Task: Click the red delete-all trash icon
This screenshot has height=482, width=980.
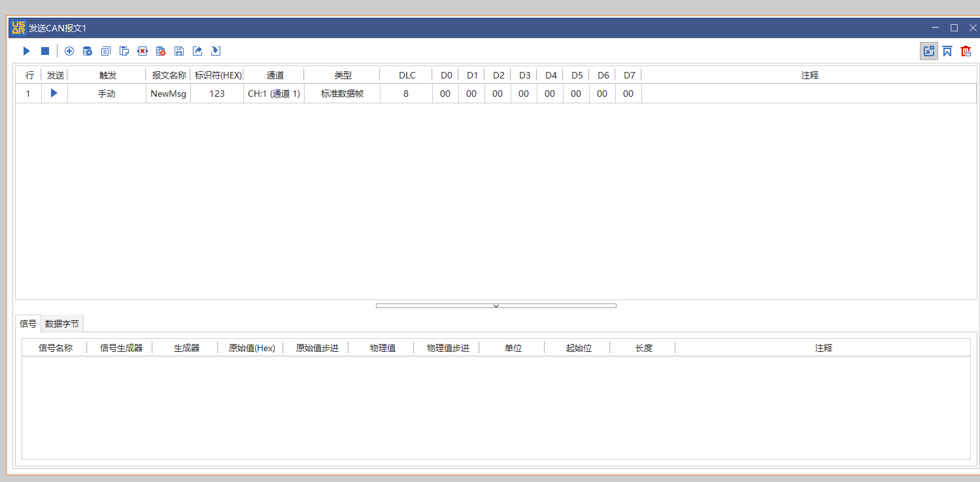Action: [966, 50]
